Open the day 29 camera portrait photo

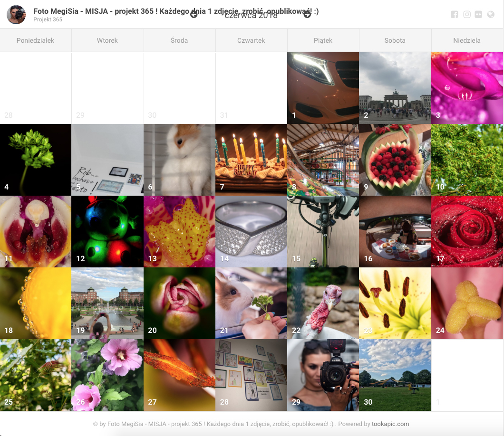click(x=323, y=375)
